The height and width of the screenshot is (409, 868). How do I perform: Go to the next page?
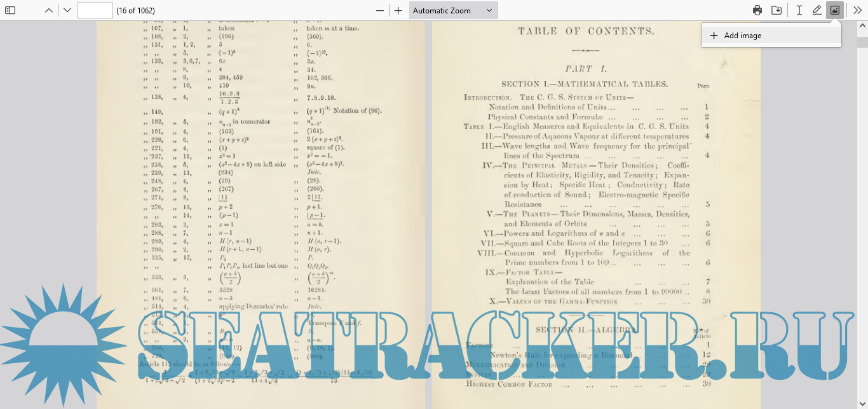tap(67, 10)
